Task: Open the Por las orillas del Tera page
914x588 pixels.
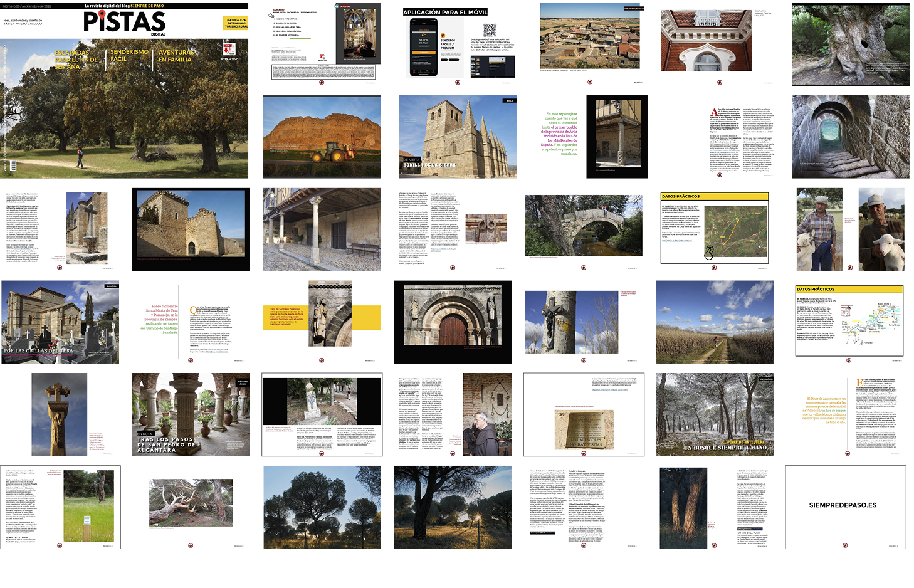Action: tap(60, 322)
